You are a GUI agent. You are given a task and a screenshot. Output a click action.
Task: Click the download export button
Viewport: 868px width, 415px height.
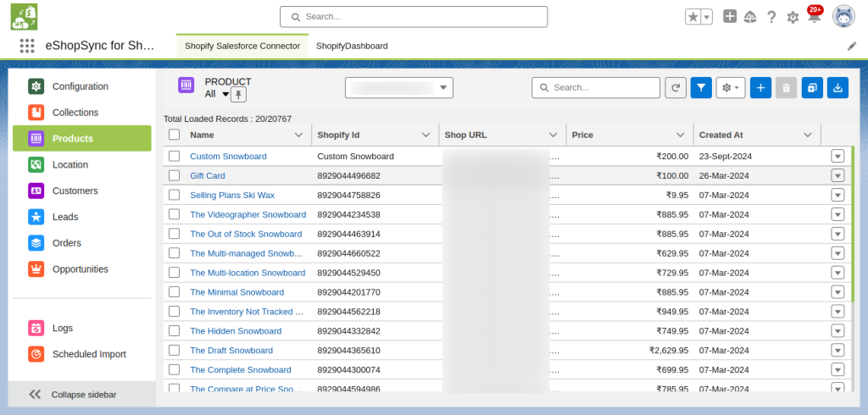tap(838, 87)
